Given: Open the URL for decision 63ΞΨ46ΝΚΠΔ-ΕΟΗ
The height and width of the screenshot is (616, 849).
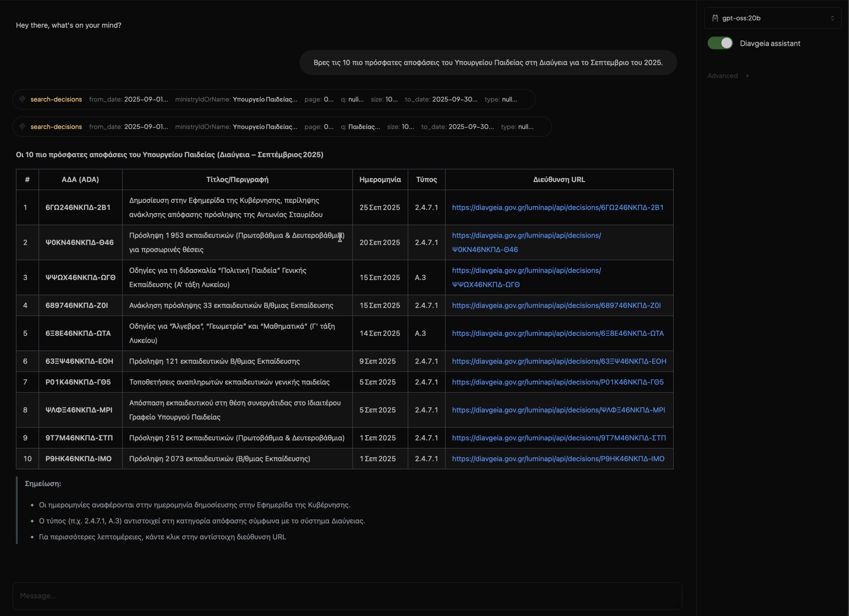Looking at the screenshot, I should click(x=559, y=361).
